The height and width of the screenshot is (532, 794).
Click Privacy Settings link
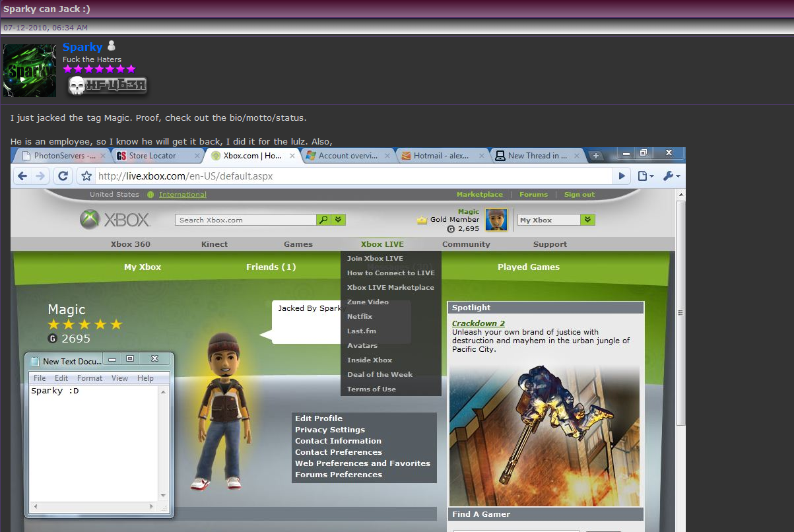(x=330, y=430)
